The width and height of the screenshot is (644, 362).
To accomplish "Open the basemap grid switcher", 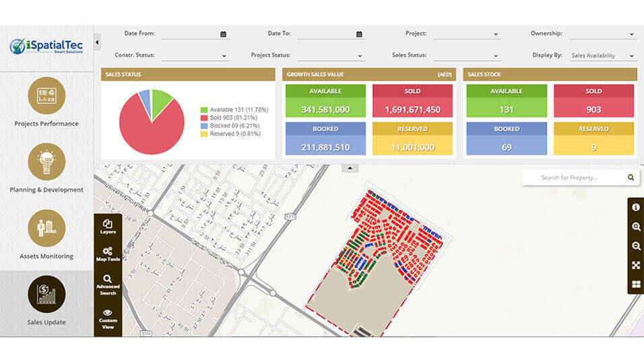I will 635,284.
